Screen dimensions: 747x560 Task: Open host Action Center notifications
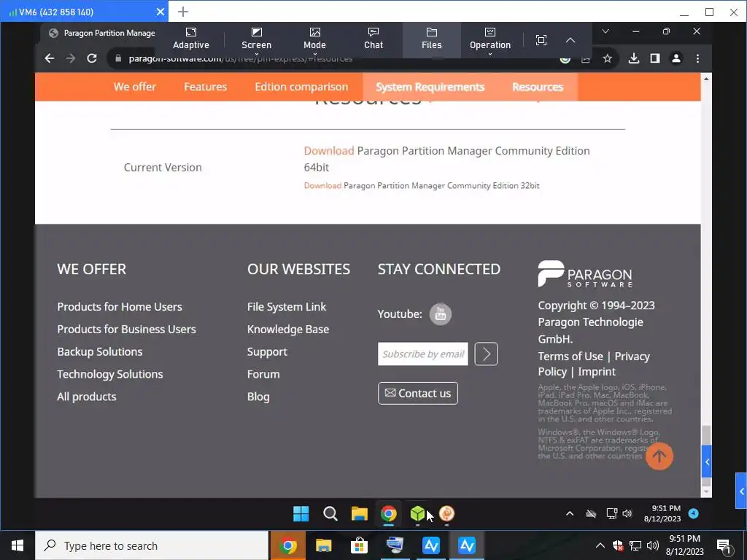tap(723, 545)
